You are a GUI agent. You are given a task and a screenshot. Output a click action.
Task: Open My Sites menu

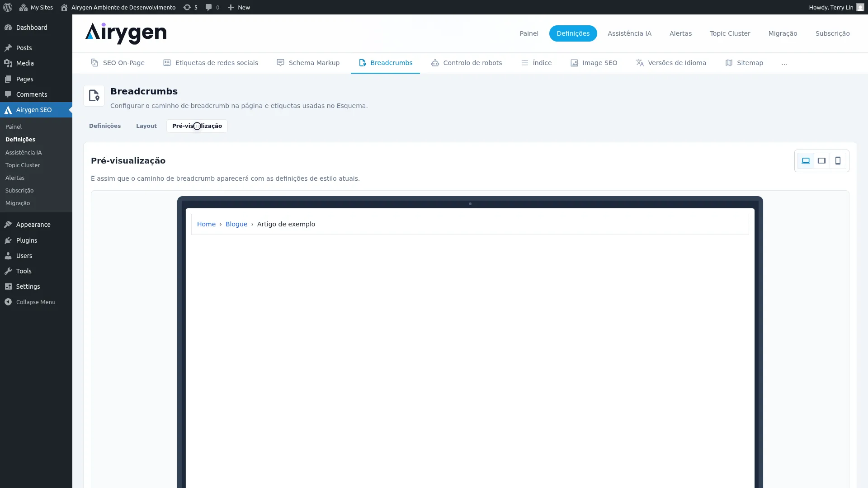click(x=36, y=7)
